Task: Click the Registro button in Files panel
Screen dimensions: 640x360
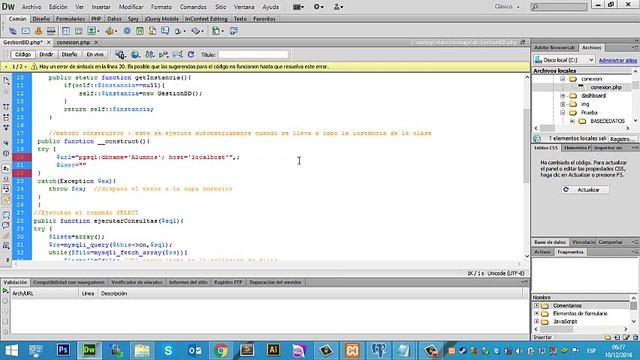Action: [x=622, y=139]
